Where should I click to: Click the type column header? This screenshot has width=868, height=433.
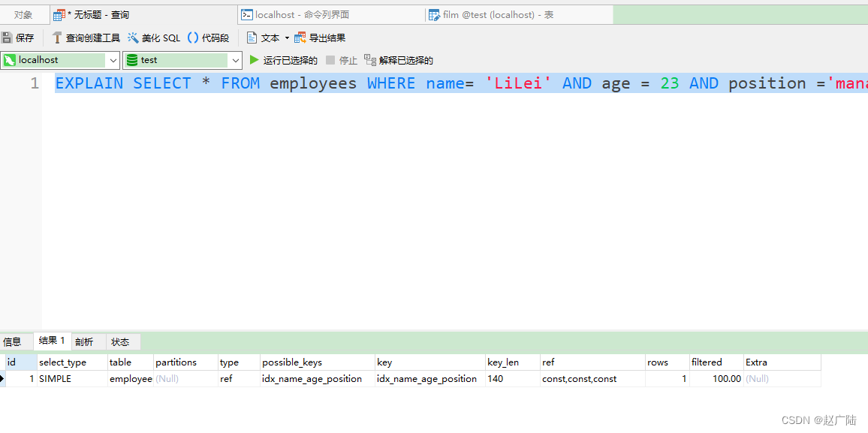(x=239, y=362)
